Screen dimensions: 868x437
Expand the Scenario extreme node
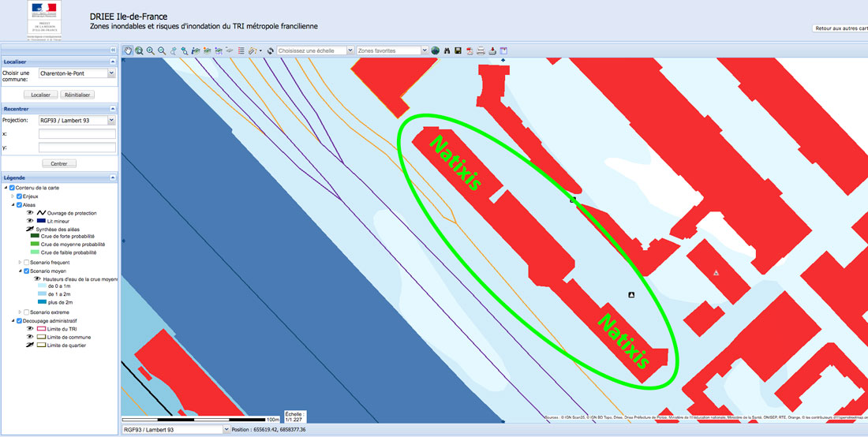point(20,312)
